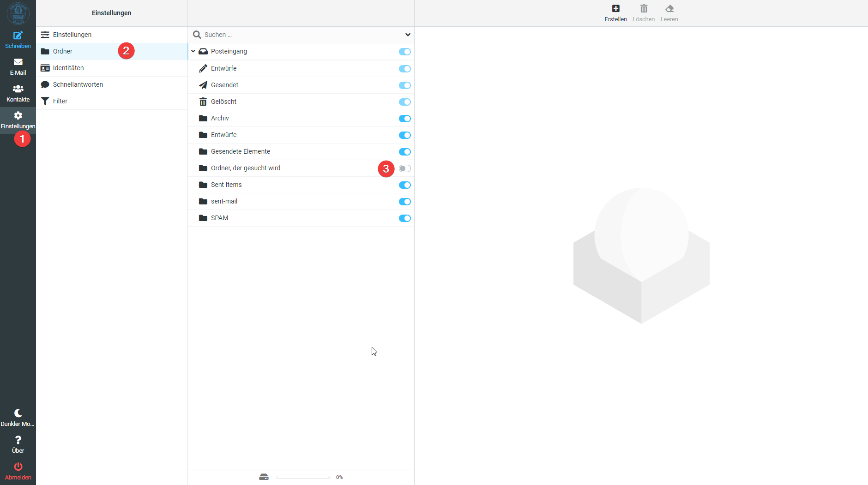Disable the Archiv folder subscription toggle
This screenshot has height=485, width=868.
404,119
